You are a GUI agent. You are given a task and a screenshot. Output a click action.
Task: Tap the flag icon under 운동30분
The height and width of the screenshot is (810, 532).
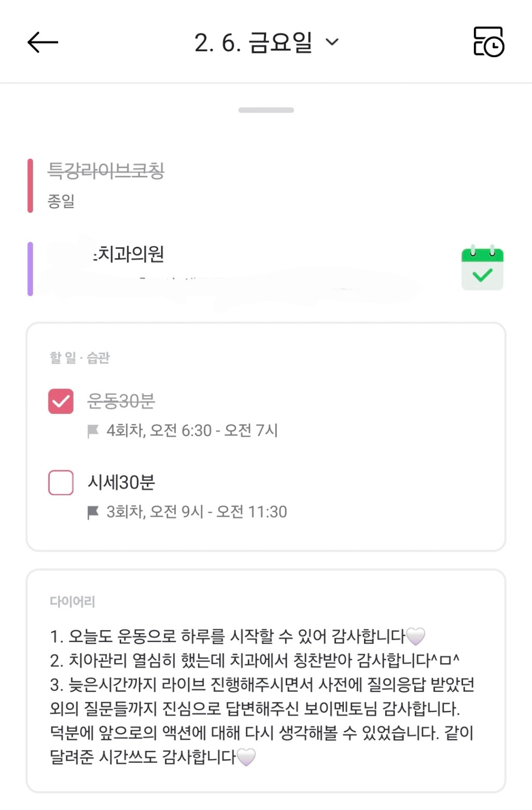click(x=93, y=431)
